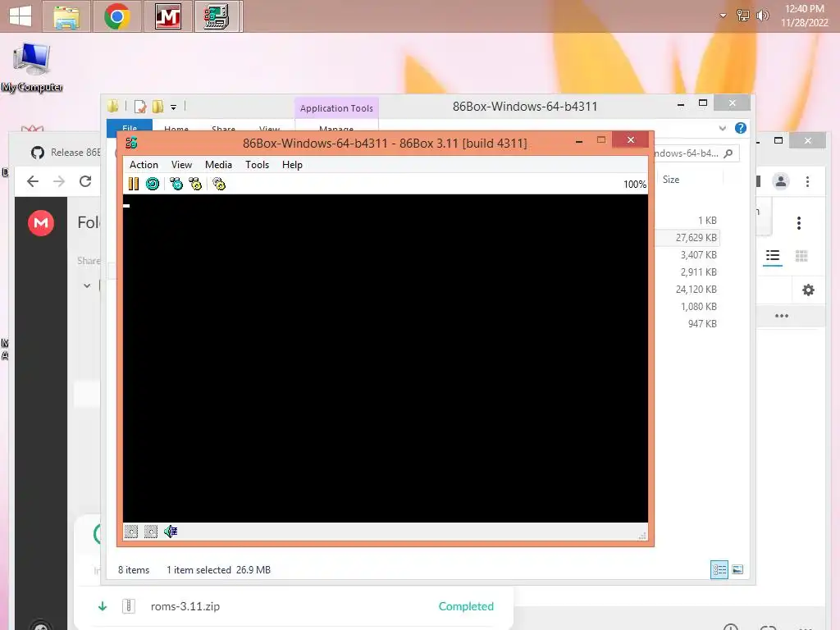
Task: Click Explorer help question mark icon
Action: tap(741, 128)
